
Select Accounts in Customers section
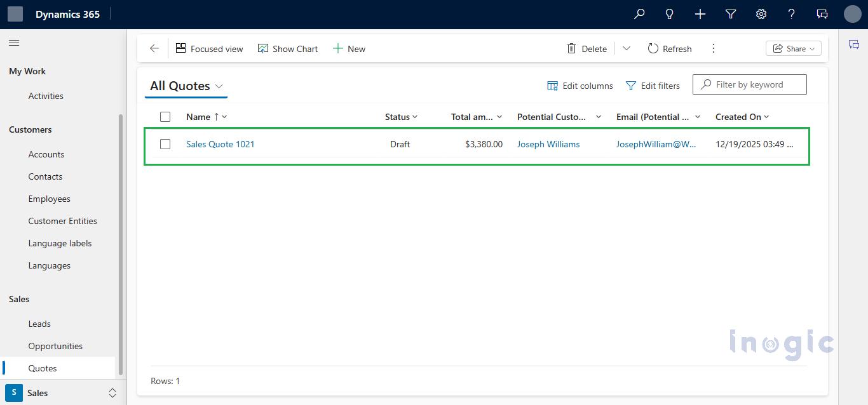[46, 154]
